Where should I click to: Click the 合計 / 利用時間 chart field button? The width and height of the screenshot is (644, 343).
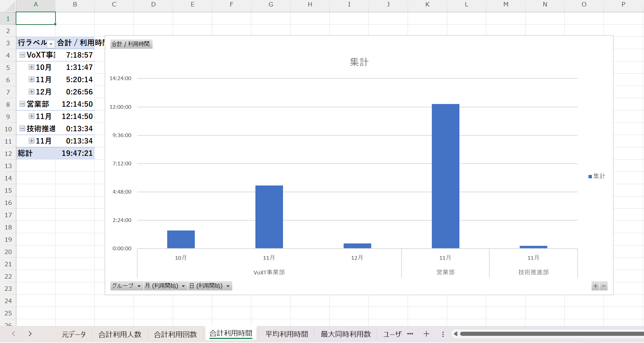click(x=131, y=44)
